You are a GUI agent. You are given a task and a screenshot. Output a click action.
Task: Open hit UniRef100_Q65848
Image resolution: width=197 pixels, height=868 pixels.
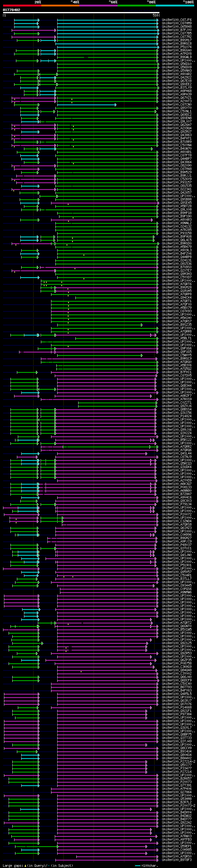point(177,26)
